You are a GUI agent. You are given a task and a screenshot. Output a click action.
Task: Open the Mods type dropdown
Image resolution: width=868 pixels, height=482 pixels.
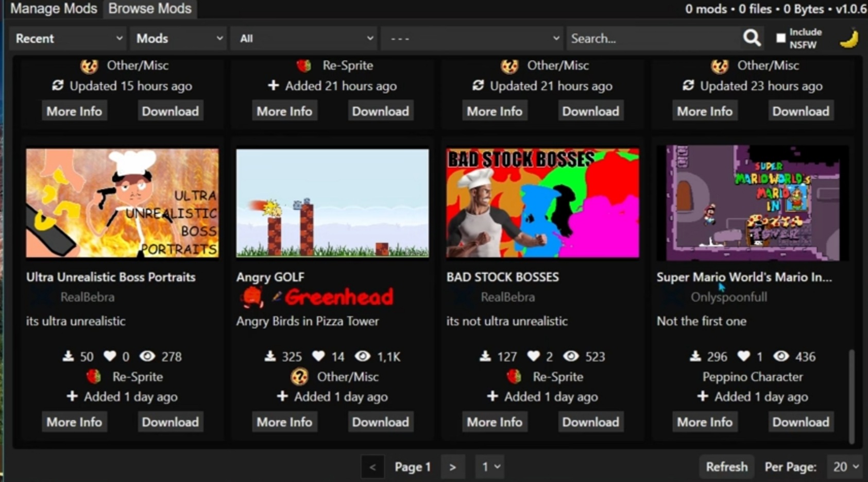tap(178, 38)
